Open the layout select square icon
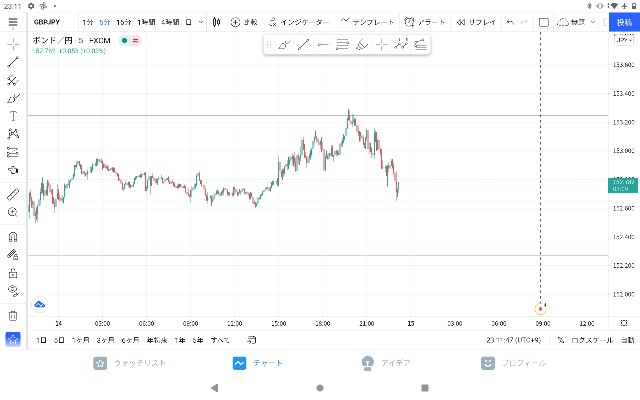Screen dimensions: 640x400 (x=544, y=22)
